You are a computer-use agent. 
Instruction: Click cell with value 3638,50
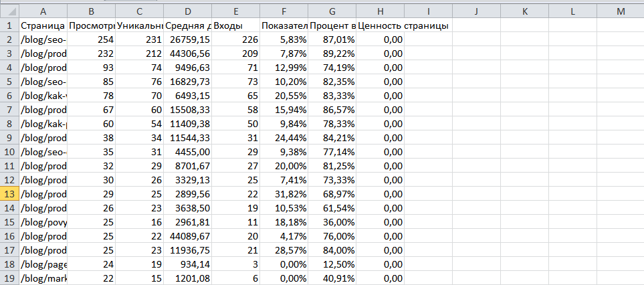pyautogui.click(x=188, y=208)
